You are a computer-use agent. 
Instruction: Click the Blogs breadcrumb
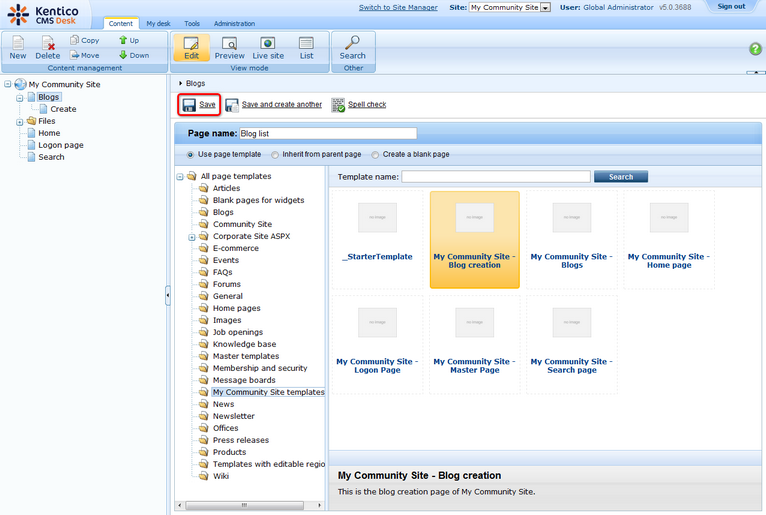coord(195,84)
